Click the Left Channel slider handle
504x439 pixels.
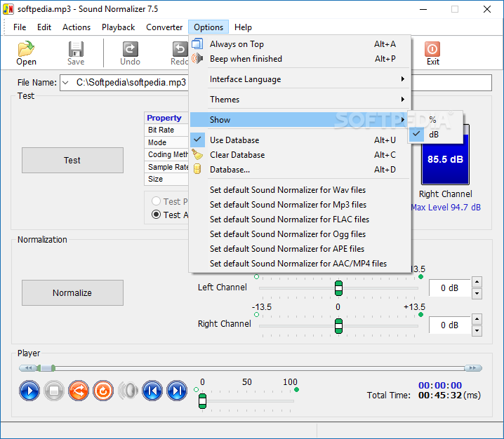[338, 288]
